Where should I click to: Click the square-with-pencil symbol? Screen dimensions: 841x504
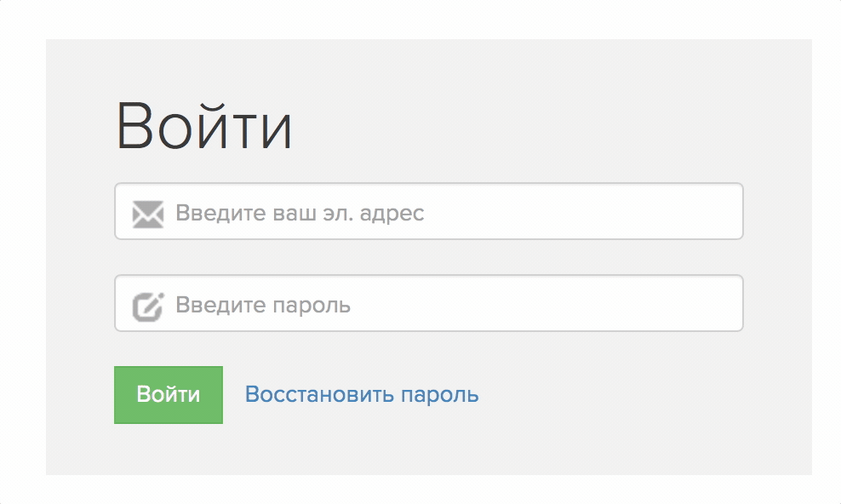click(148, 306)
